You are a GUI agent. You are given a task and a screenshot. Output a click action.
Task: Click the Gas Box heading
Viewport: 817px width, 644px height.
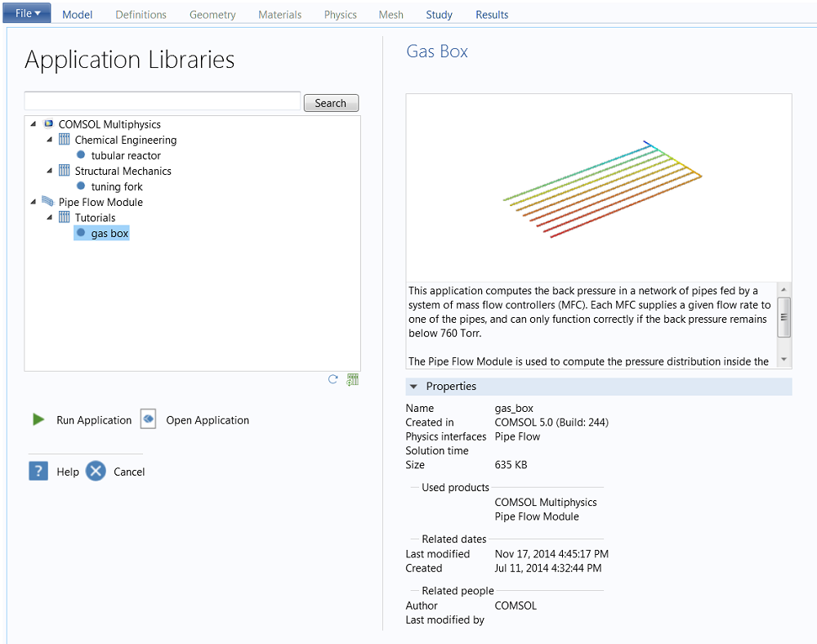(x=437, y=51)
